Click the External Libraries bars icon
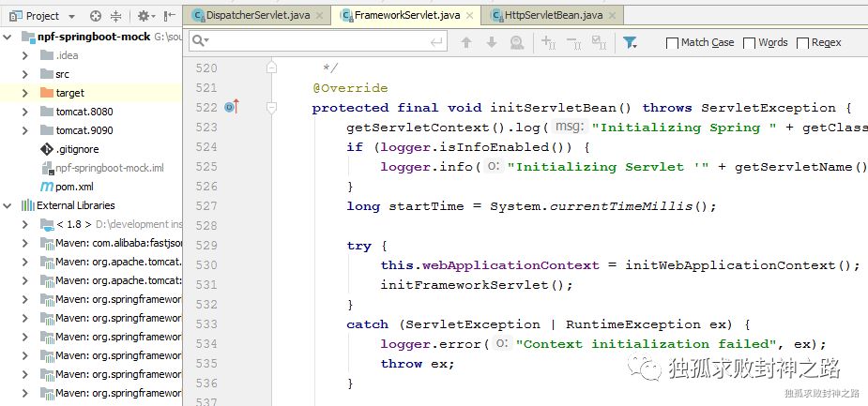Viewport: 868px width, 406px height. [x=27, y=205]
